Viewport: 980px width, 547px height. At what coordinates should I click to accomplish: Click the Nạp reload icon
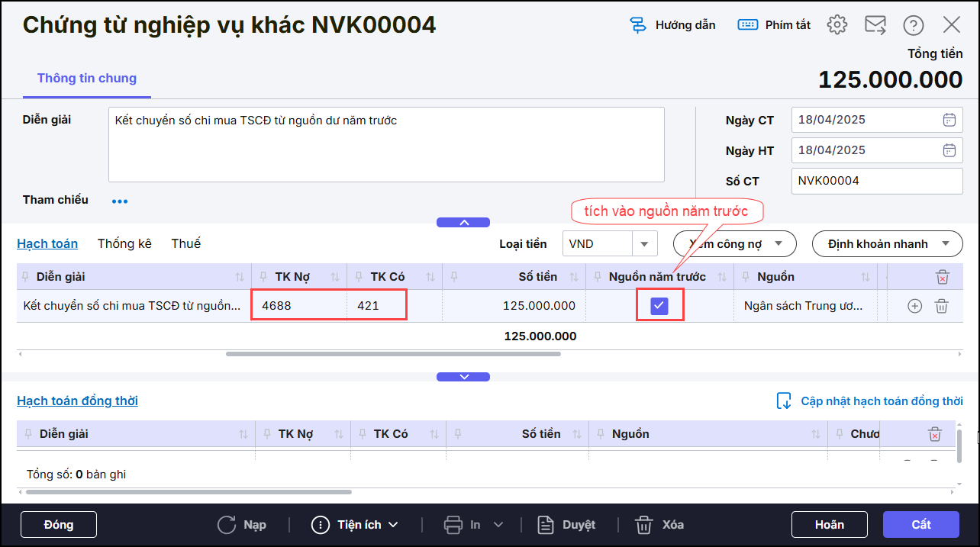pos(227,525)
